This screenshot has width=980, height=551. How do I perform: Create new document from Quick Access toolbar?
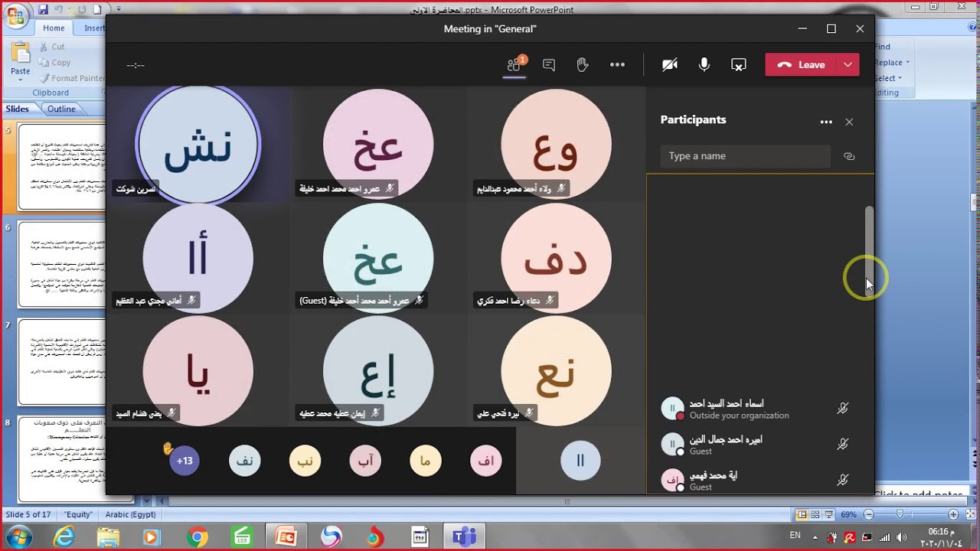point(96,10)
